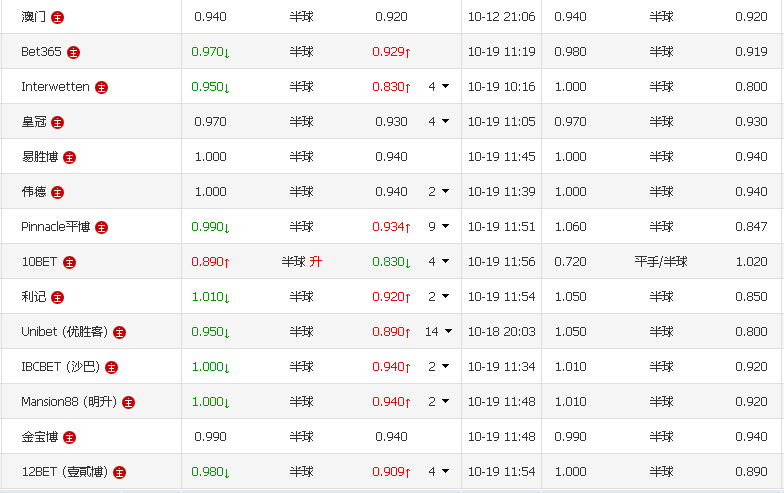
Task: Open the Unibet (优胜客) bookmaker name
Action: (65, 332)
